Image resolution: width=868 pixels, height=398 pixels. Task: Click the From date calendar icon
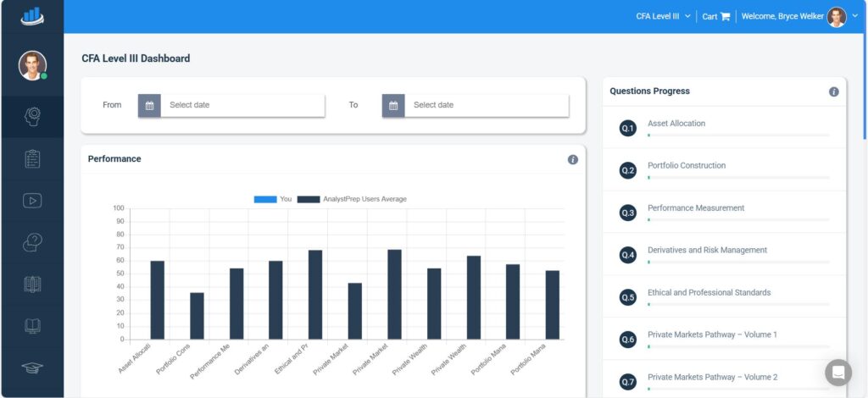click(149, 106)
